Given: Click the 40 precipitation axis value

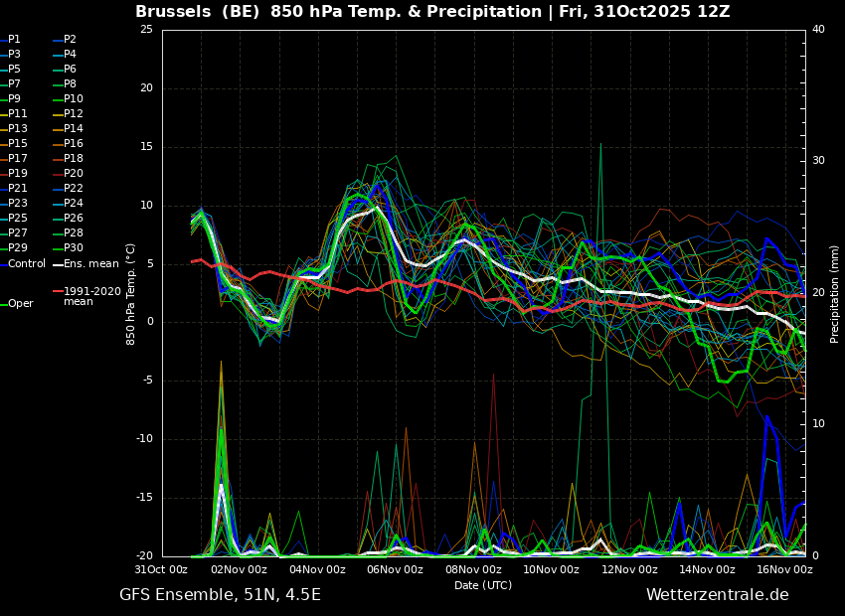Looking at the screenshot, I should [x=818, y=29].
